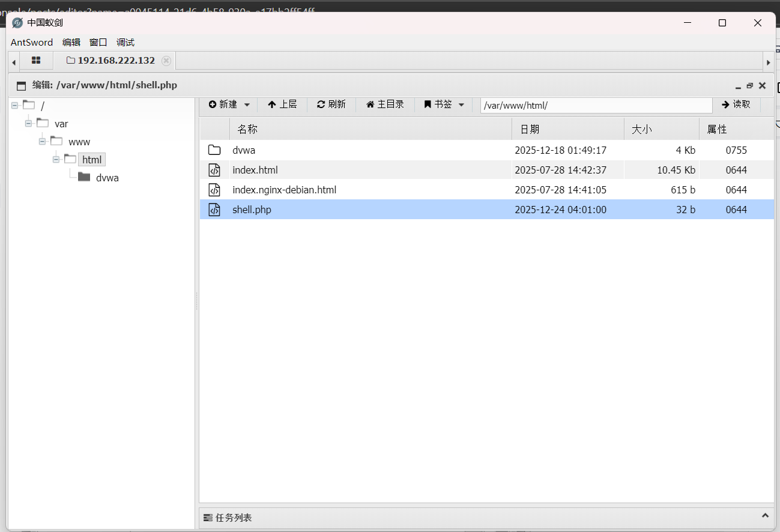Image resolution: width=780 pixels, height=532 pixels.
Task: Click the 读取 button
Action: (x=736, y=104)
